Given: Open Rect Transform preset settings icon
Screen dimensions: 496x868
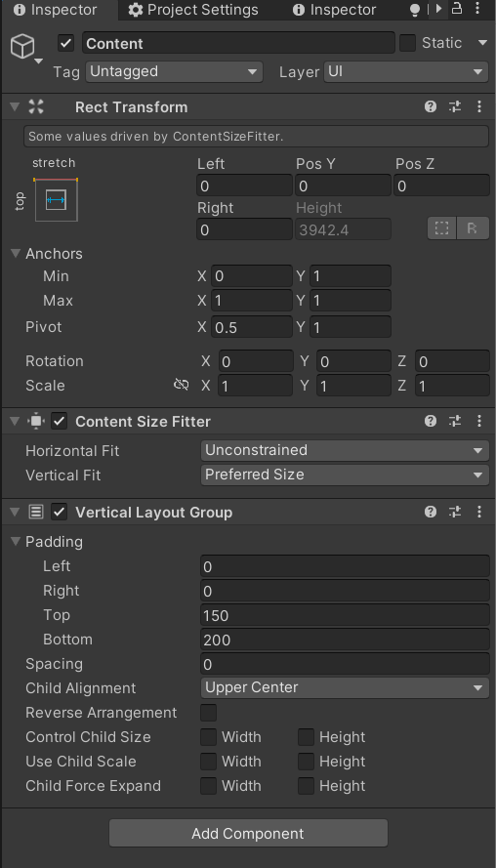Looking at the screenshot, I should [455, 106].
